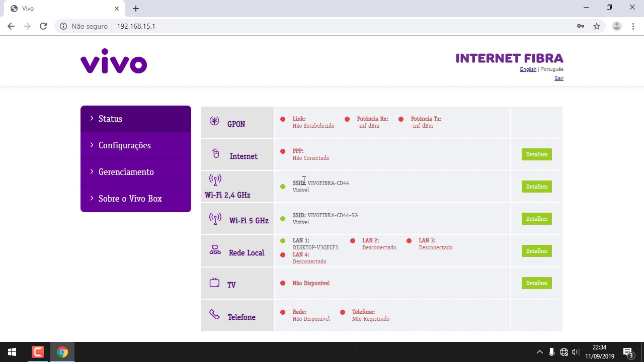Click the GPON fiber icon
Image resolution: width=644 pixels, height=362 pixels.
click(214, 121)
